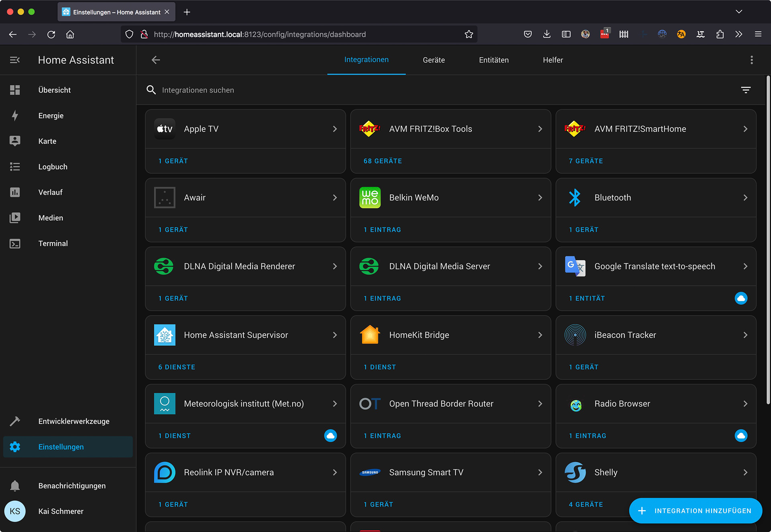Switch to the Helfer tab
The image size is (771, 532).
tap(553, 60)
